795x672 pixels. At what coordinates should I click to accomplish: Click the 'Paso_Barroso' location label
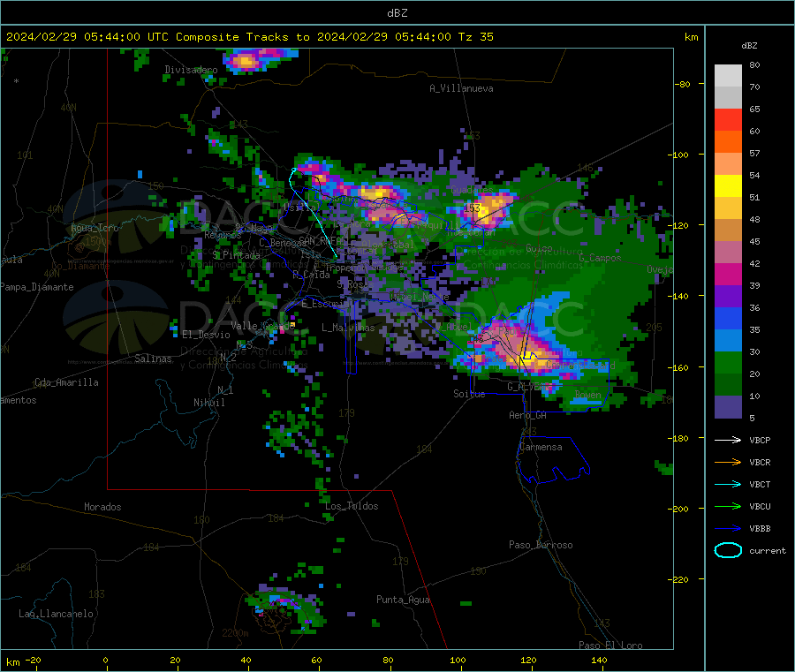tap(541, 545)
